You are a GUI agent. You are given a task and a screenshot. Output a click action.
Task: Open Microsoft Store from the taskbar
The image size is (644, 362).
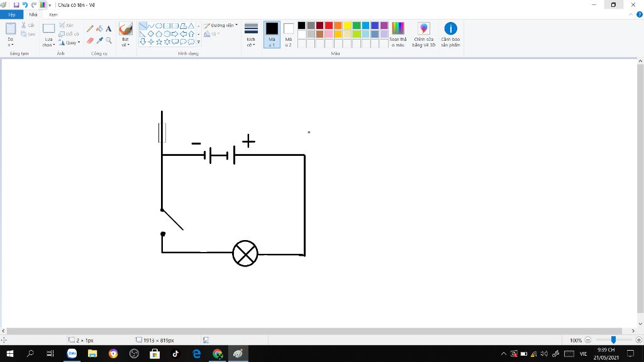[155, 353]
